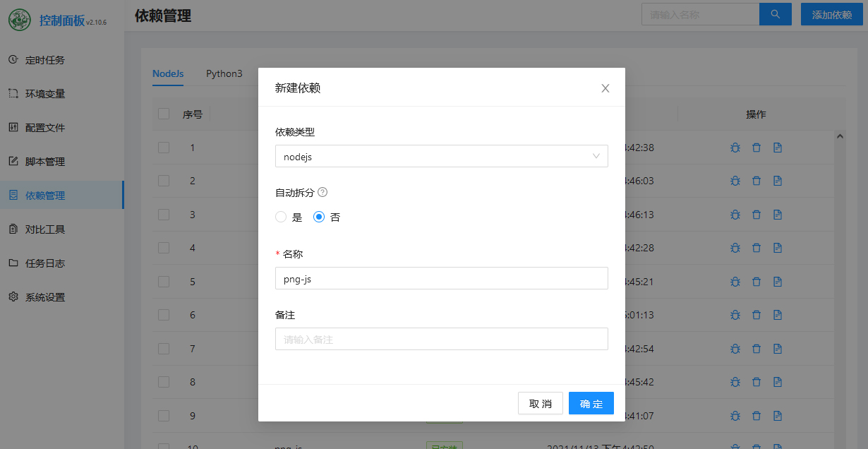
Task: Click the reinstall bug icon in row 1
Action: [x=735, y=148]
